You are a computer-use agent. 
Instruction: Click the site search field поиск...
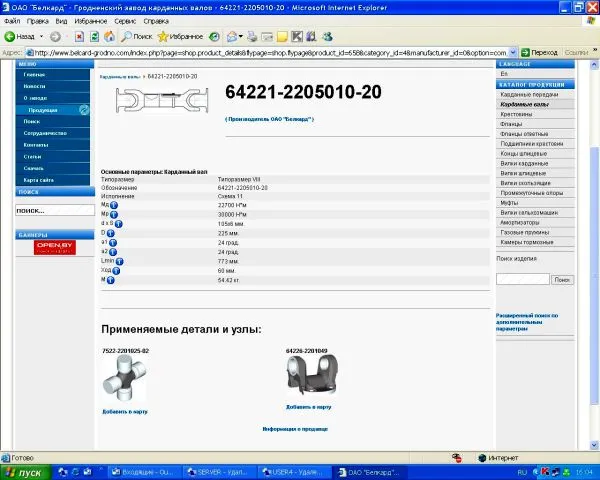tap(55, 210)
